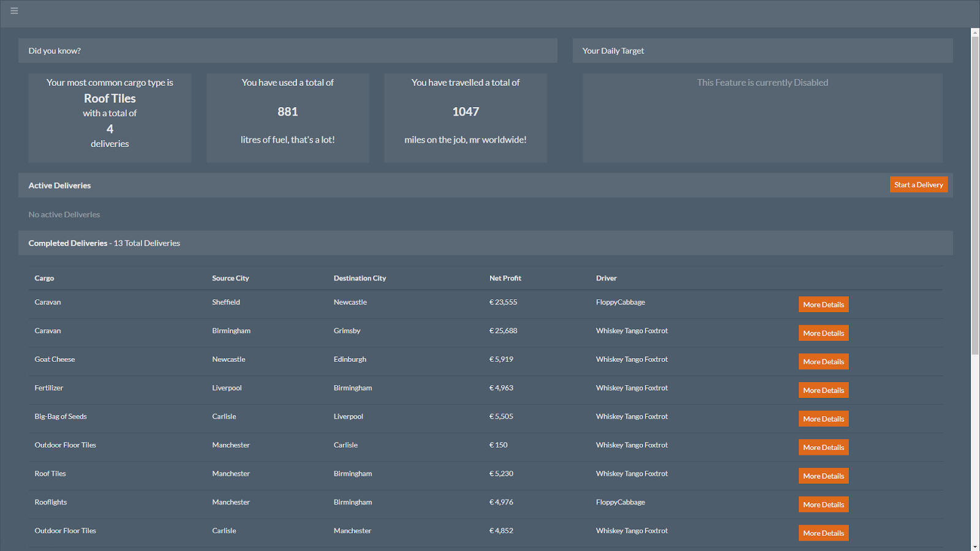Click the 1047 miles travelled card
980x551 pixels.
[466, 118]
